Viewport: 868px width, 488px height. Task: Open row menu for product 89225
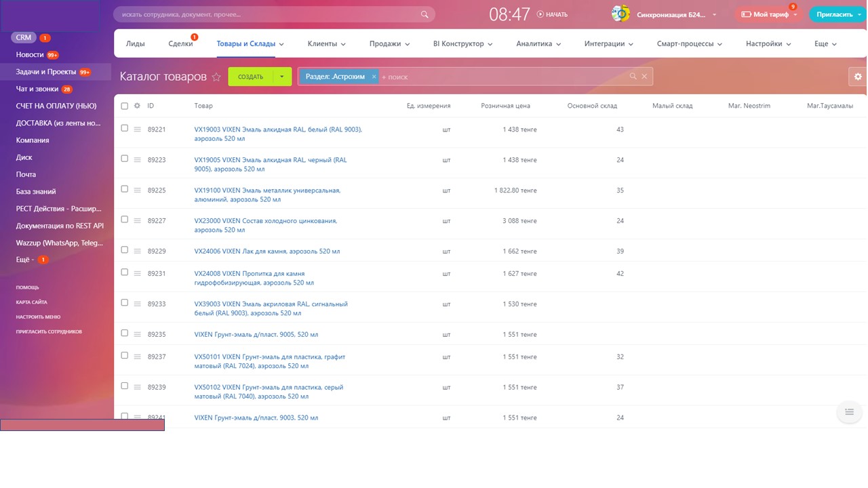[137, 190]
